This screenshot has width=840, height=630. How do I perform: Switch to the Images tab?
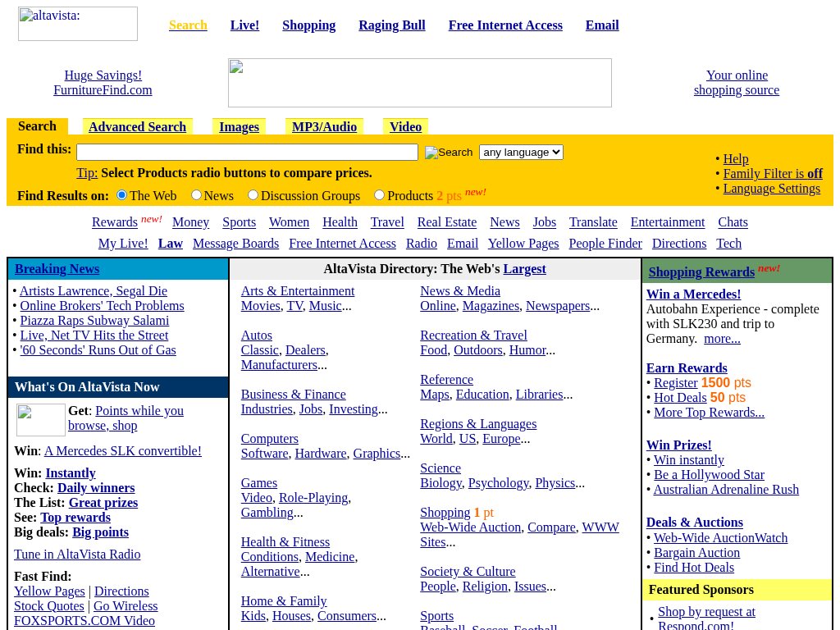point(239,127)
